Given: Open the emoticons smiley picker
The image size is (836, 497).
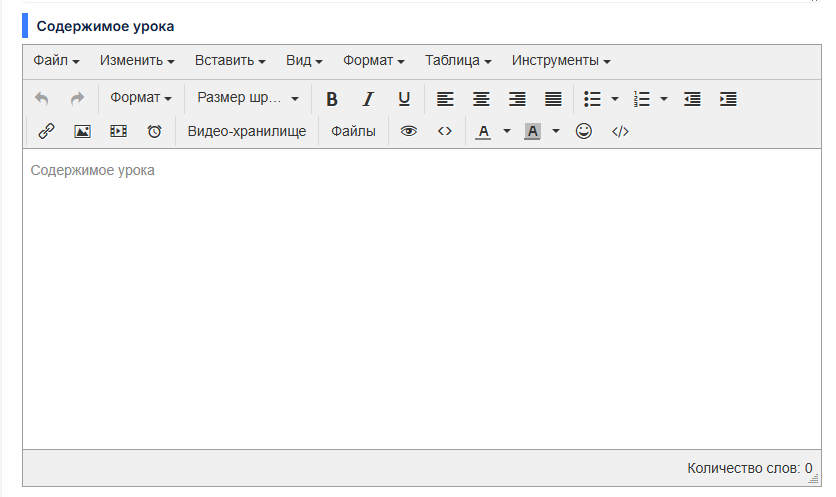Looking at the screenshot, I should 584,131.
